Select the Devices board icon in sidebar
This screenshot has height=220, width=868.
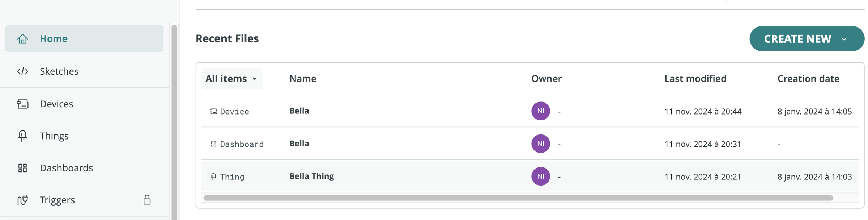pos(22,104)
